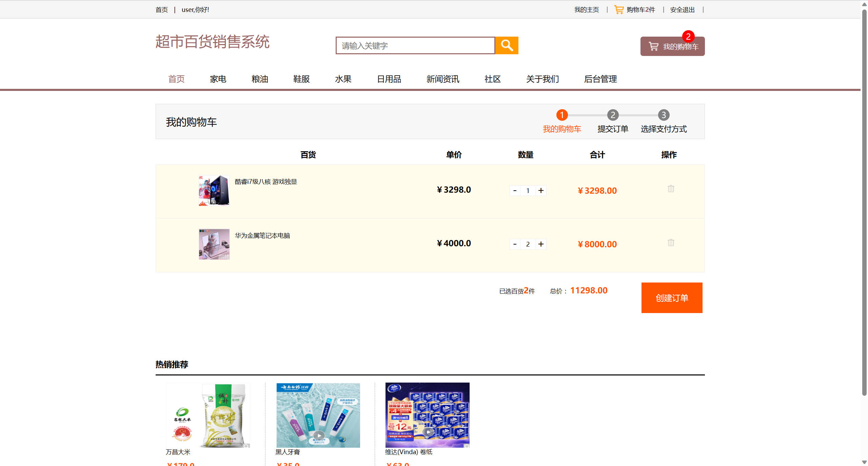Click the 我的购物车 cart icon button
Screen dimensions: 868x466
pos(654,46)
